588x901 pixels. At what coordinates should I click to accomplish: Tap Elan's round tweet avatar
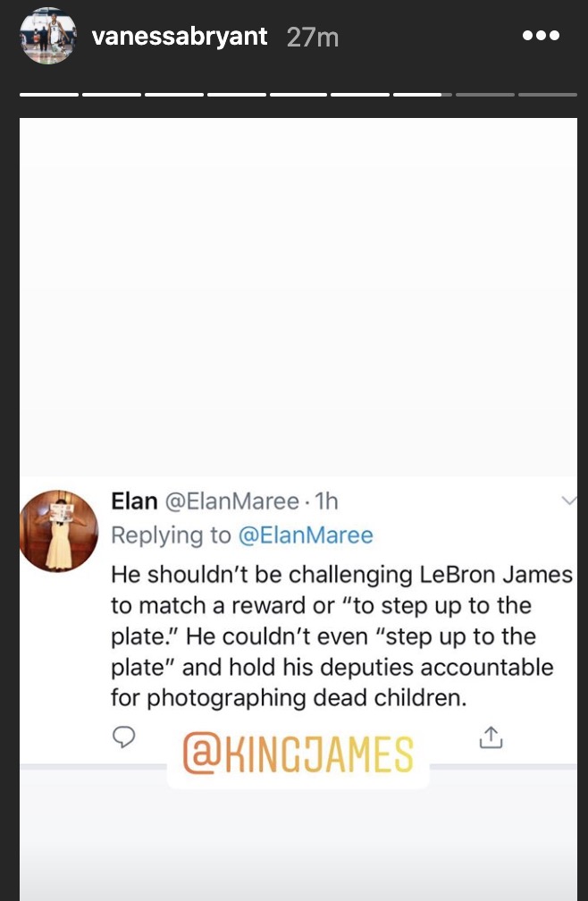tap(59, 531)
